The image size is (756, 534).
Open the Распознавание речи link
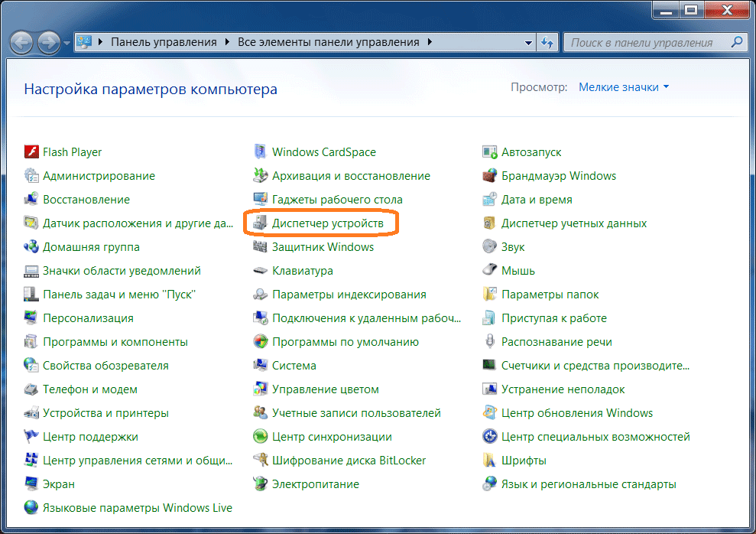coord(556,341)
